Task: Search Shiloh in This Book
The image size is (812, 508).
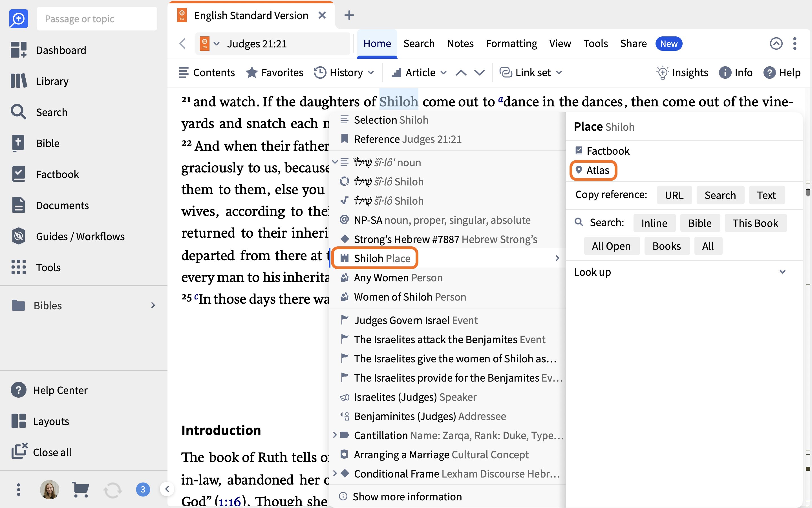Action: coord(755,223)
